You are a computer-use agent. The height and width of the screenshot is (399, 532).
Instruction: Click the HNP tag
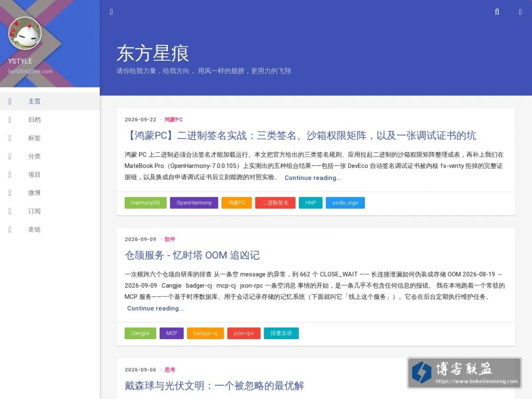[311, 203]
